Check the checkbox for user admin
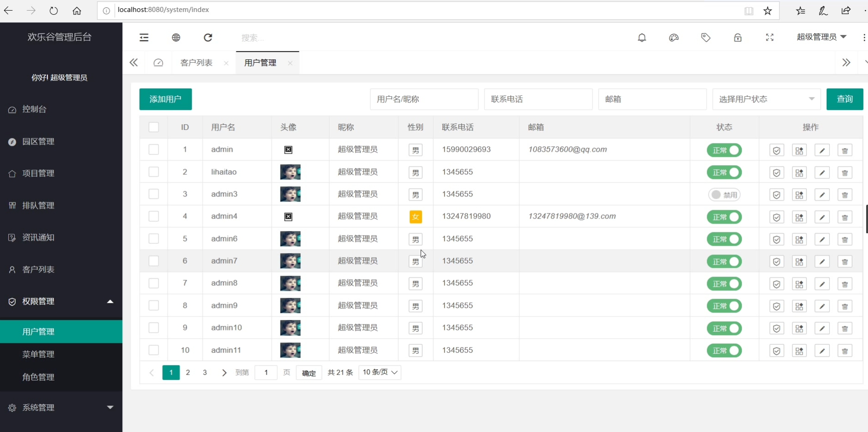Screen dimensions: 868x432 pos(154,150)
